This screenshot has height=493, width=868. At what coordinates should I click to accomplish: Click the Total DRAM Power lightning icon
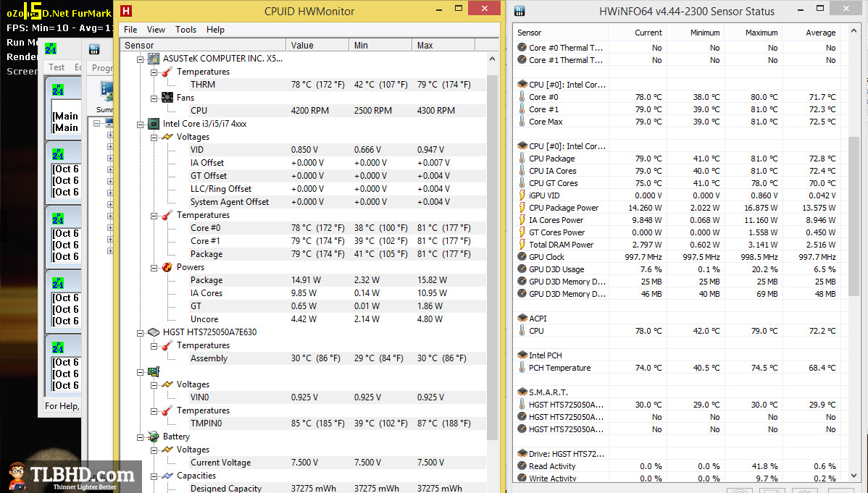tap(522, 245)
